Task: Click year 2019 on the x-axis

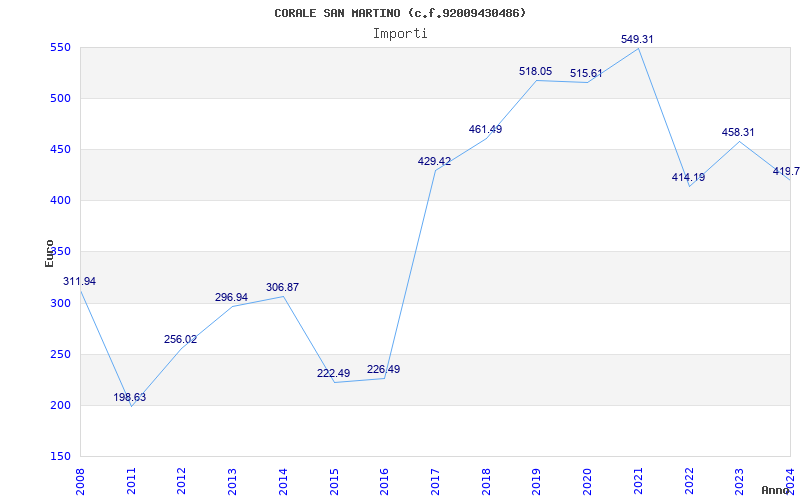Action: coord(537,480)
